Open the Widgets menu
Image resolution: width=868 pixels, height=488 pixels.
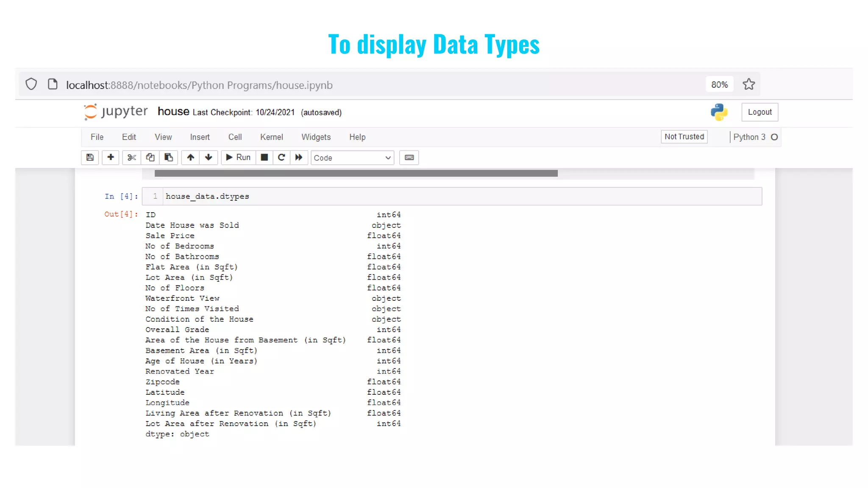click(x=316, y=137)
